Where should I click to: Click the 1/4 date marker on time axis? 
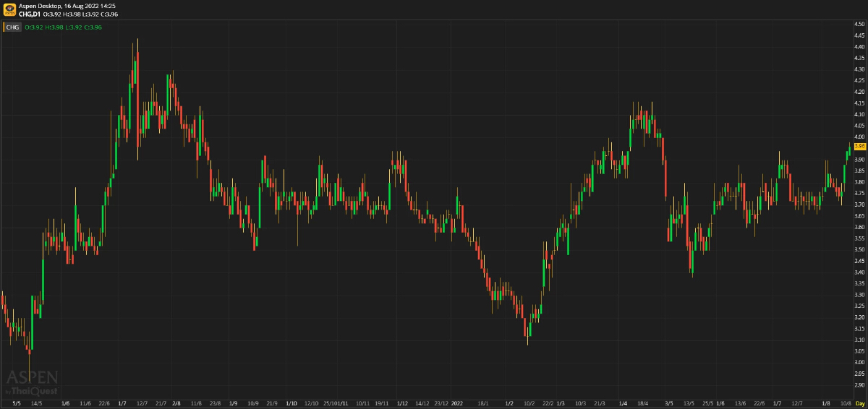[623, 402]
